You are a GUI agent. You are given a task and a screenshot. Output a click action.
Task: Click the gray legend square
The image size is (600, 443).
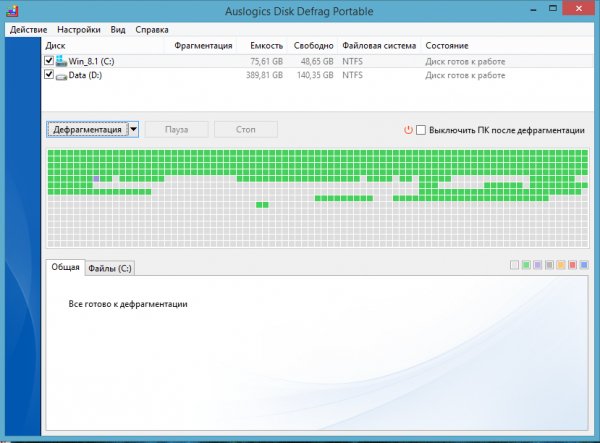click(549, 265)
